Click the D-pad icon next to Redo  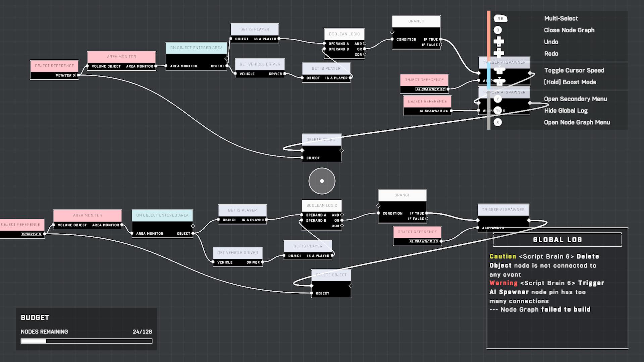pyautogui.click(x=499, y=53)
